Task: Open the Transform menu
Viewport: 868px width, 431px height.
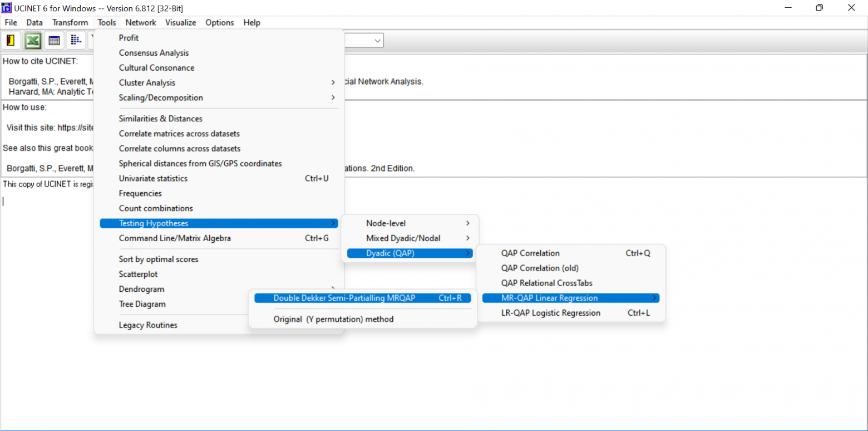Action: (70, 23)
